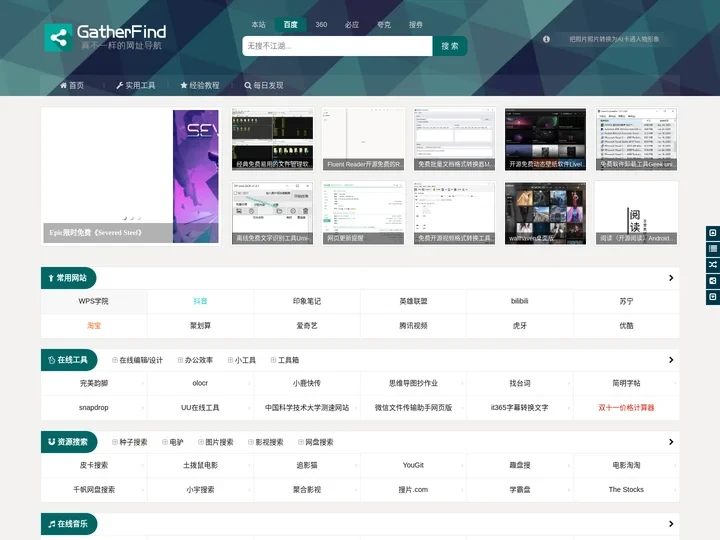This screenshot has height=540, width=720.
Task: Open the 网页更新提醒 thumbnail
Action: [363, 213]
